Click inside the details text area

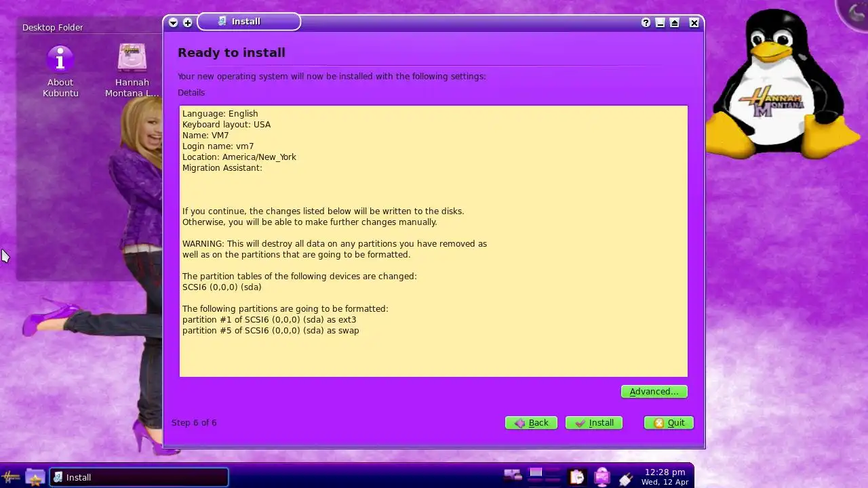tap(433, 241)
